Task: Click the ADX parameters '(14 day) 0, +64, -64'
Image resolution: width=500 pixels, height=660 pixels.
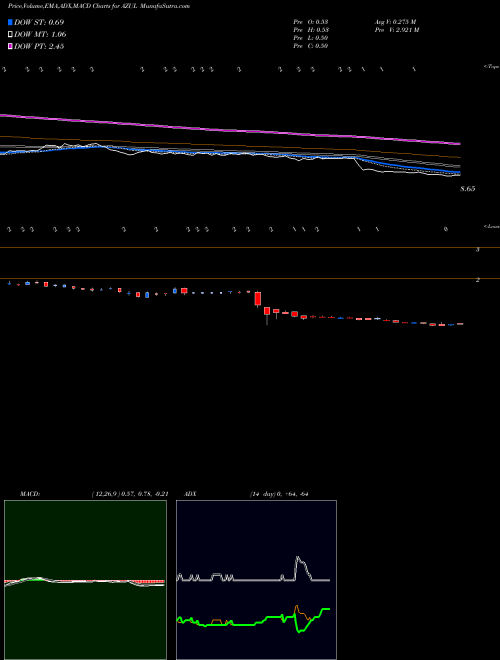Action: point(279,494)
